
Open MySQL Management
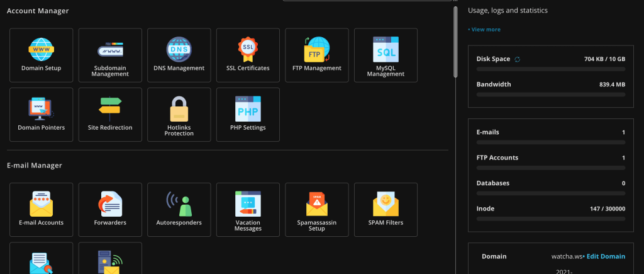coord(386,55)
